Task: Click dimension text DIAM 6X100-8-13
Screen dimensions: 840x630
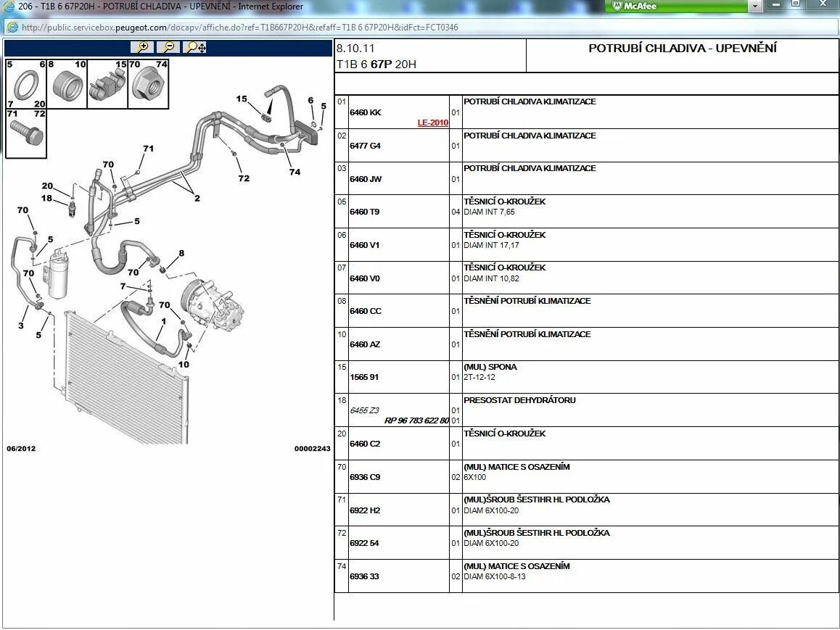Action: coord(495,576)
